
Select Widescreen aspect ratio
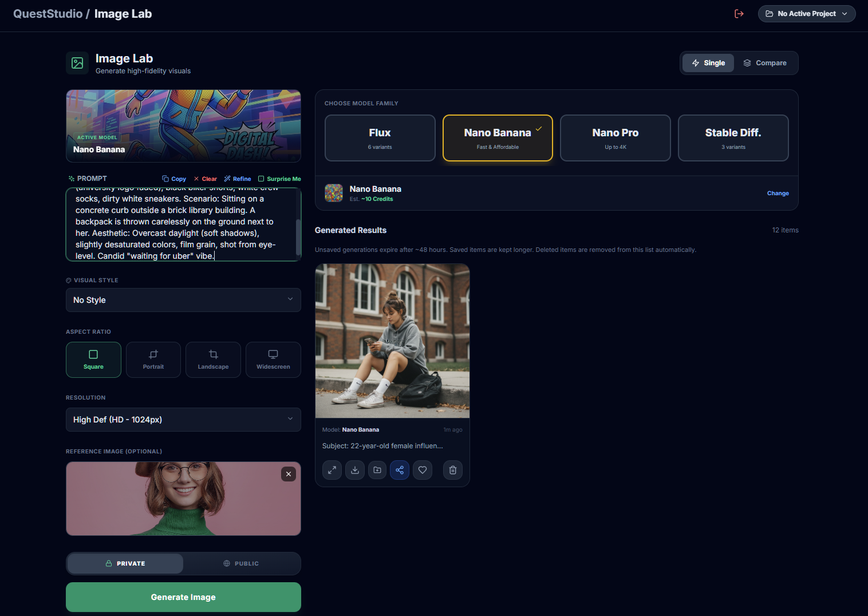(x=273, y=360)
